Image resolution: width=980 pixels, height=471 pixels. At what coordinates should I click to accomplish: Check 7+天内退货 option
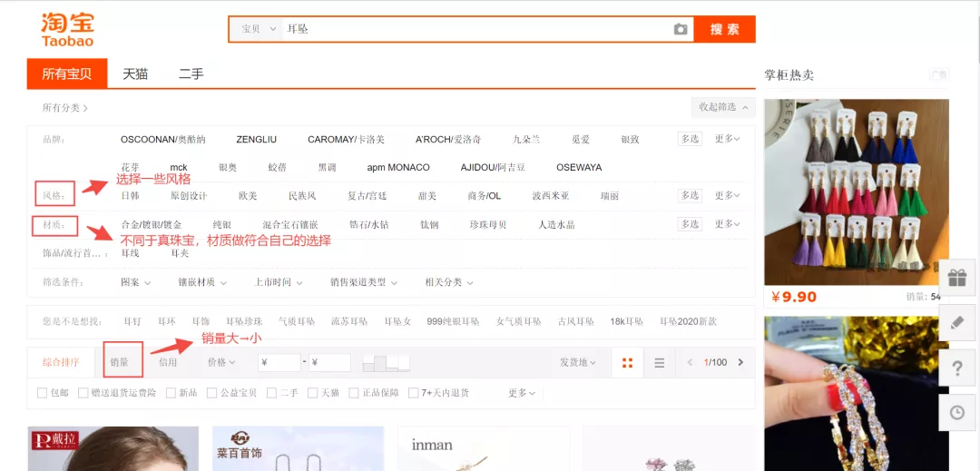(x=413, y=393)
